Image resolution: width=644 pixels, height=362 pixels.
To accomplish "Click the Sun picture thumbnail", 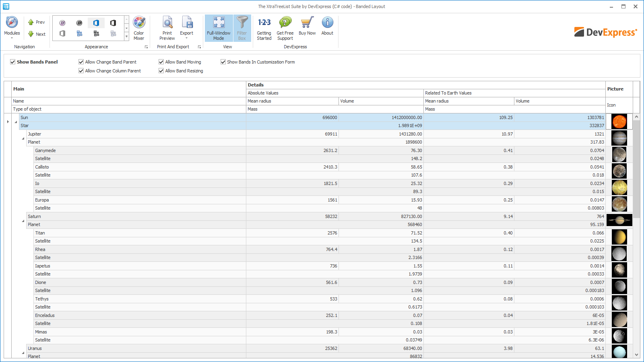I will pos(619,121).
